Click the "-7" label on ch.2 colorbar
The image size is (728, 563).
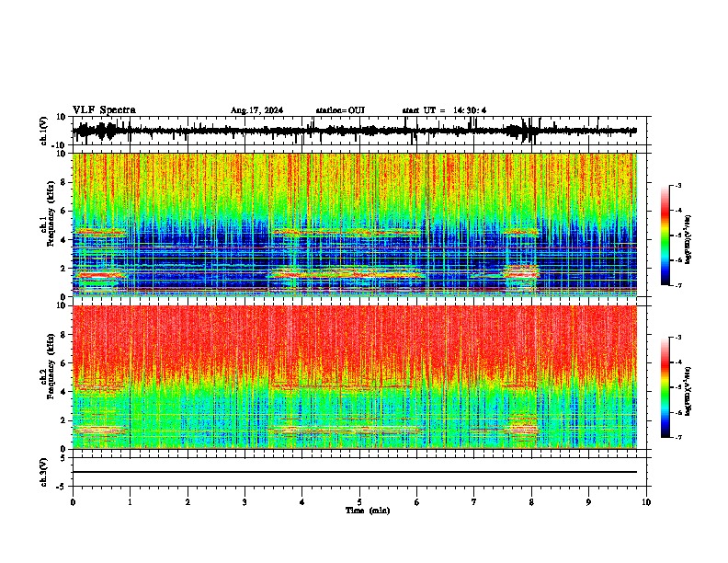click(677, 437)
